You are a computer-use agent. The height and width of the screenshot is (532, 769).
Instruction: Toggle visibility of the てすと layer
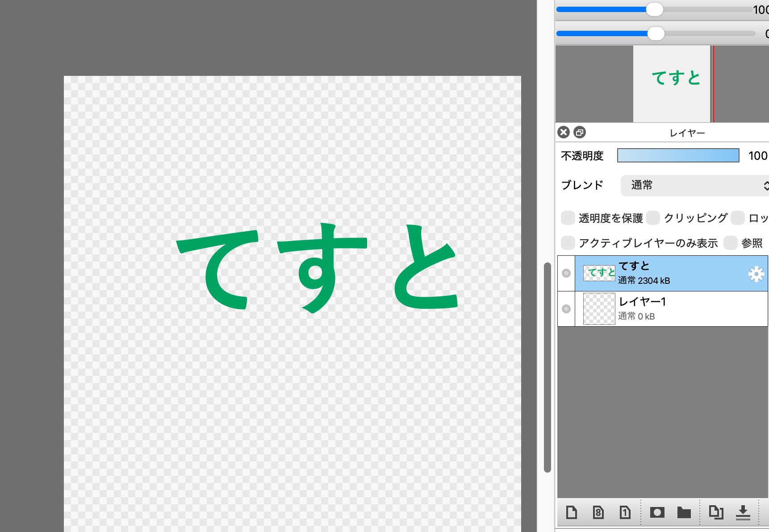[x=566, y=272]
